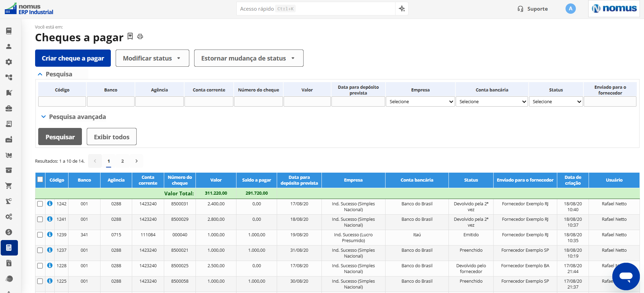Open the shopping cart sidebar icon
Viewport: 644px width, 293px height.
9,186
